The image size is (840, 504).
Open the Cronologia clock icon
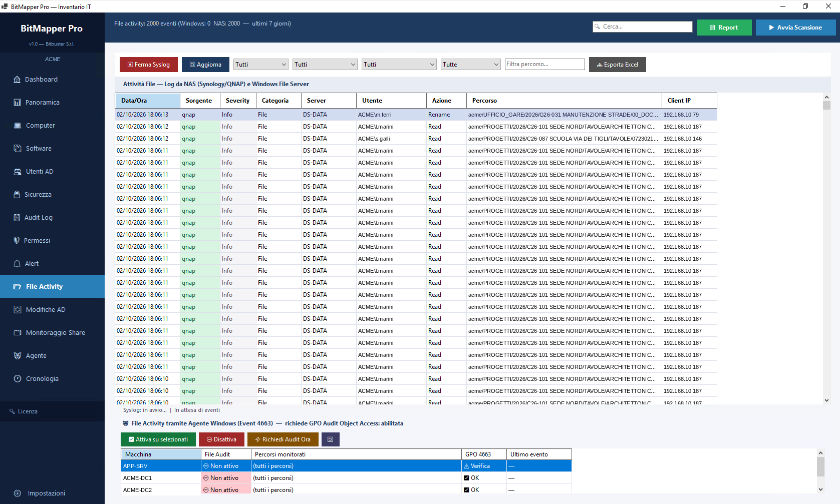pos(18,379)
